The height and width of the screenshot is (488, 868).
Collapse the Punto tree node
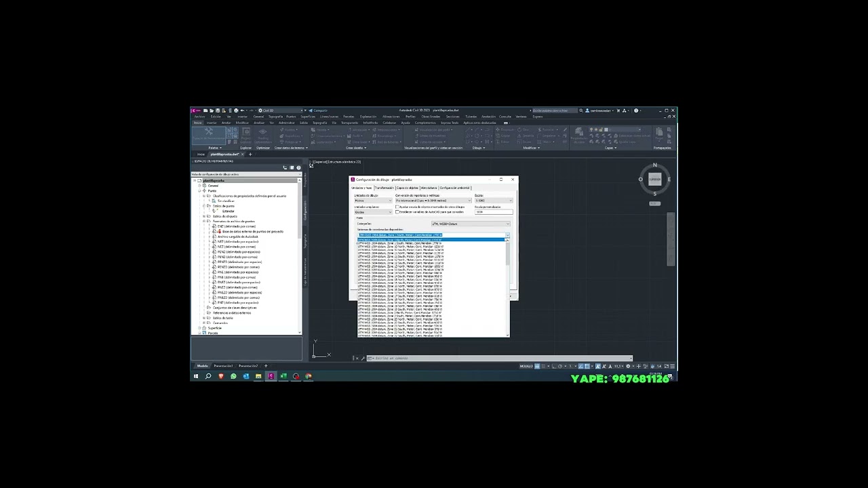[199, 191]
